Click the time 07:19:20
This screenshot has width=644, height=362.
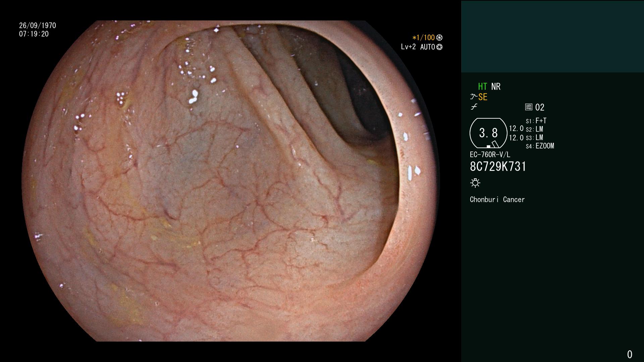tap(34, 34)
